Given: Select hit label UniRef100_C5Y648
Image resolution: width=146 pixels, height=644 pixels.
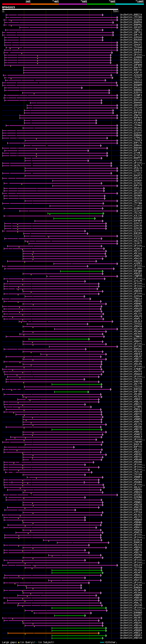Looking at the screenshot, I should click(131, 47).
